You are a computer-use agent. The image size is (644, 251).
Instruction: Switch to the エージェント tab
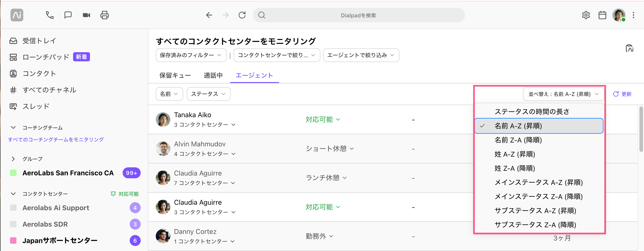click(254, 75)
